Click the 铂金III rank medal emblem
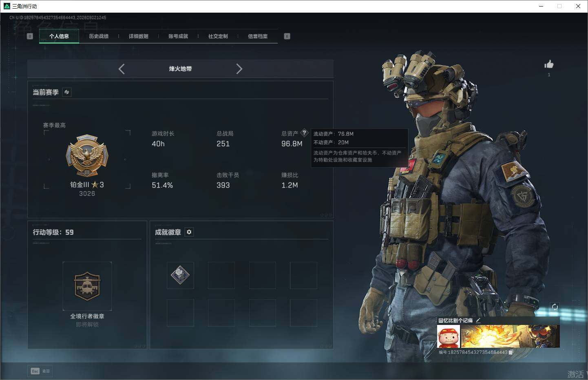The width and height of the screenshot is (588, 380). 87,156
